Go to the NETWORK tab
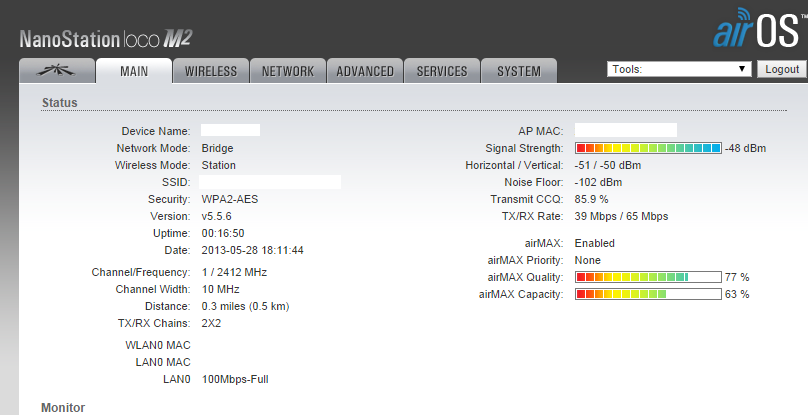The image size is (808, 415). click(288, 71)
